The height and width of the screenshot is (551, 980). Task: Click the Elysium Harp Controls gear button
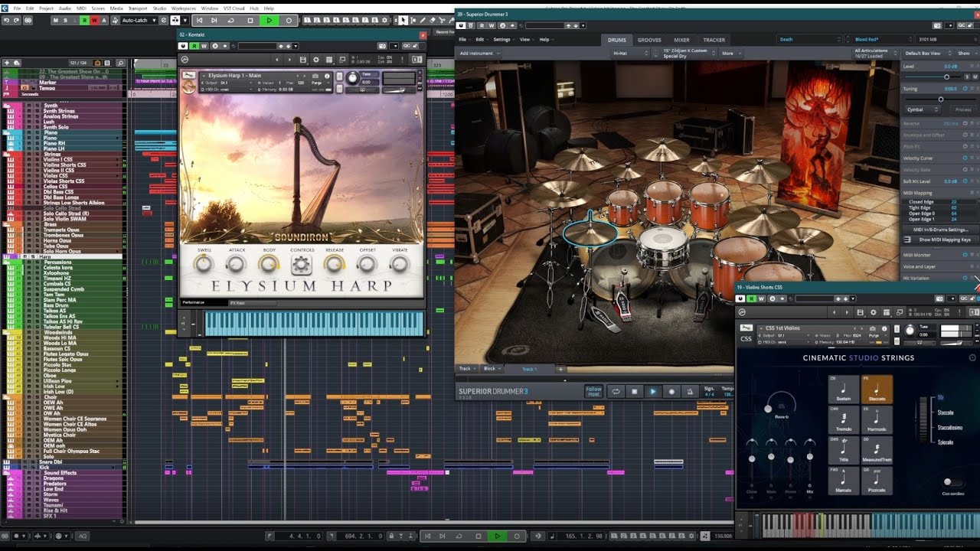pyautogui.click(x=301, y=265)
